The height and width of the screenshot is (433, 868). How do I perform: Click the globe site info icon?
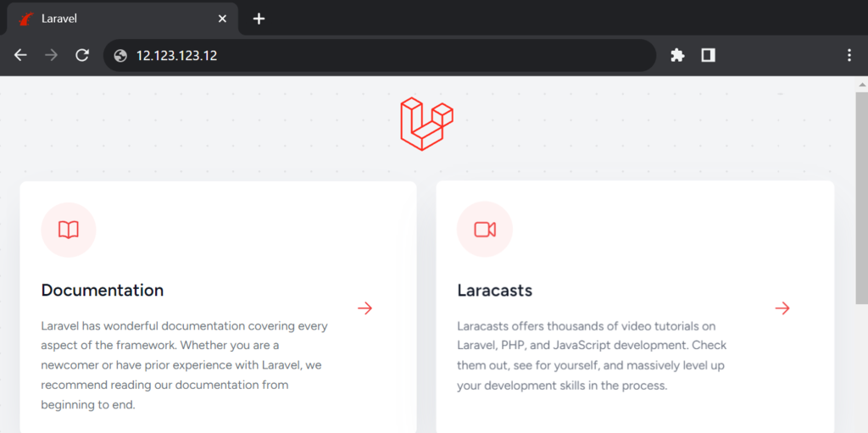[120, 55]
